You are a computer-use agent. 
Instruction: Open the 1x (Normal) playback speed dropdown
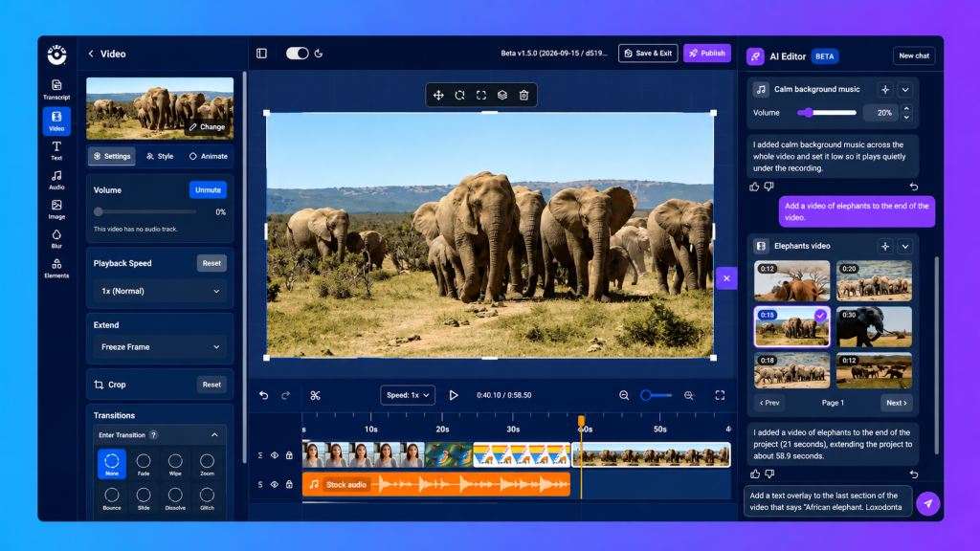160,291
